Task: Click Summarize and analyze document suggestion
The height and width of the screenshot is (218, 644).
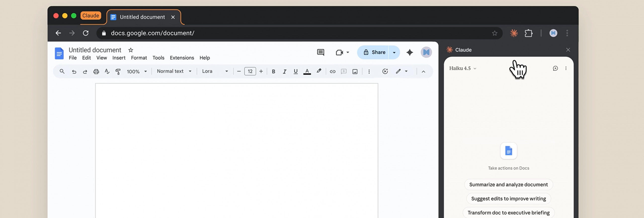Action: (x=508, y=185)
